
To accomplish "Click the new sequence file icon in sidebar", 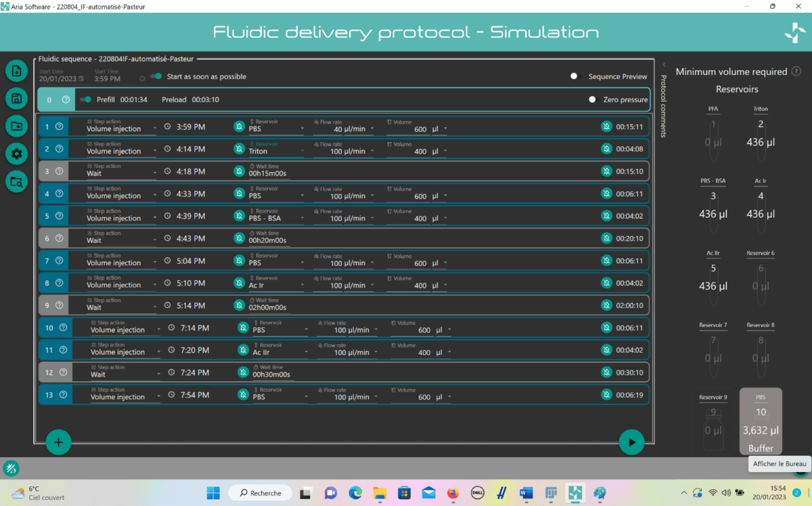I will click(x=16, y=71).
